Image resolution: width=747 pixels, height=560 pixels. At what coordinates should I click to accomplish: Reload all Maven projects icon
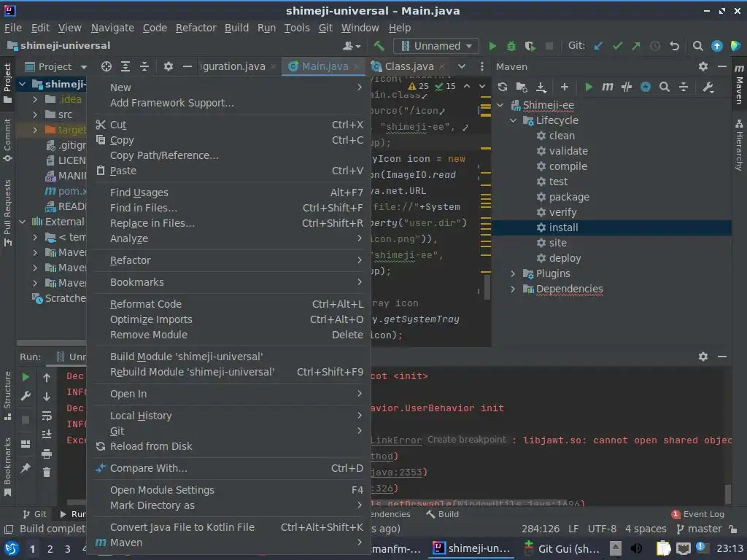pyautogui.click(x=503, y=87)
